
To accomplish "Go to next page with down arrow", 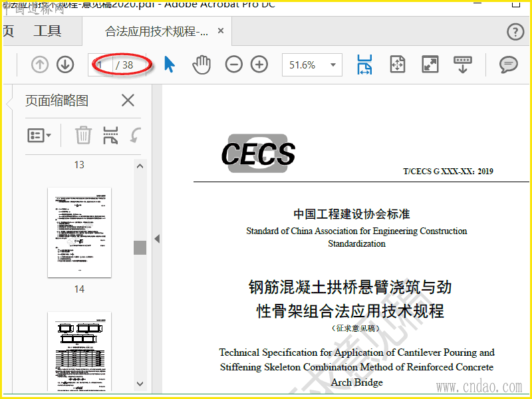I will tap(65, 65).
